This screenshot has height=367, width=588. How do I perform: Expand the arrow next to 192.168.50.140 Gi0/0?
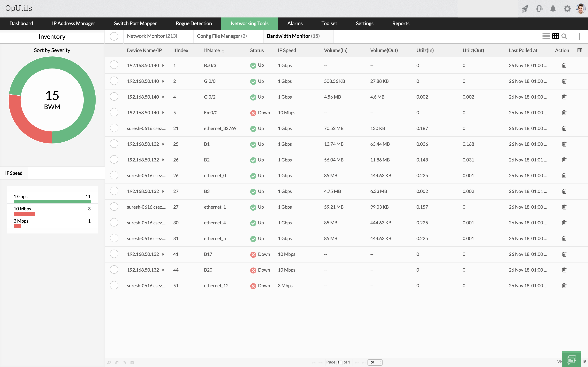click(x=163, y=81)
